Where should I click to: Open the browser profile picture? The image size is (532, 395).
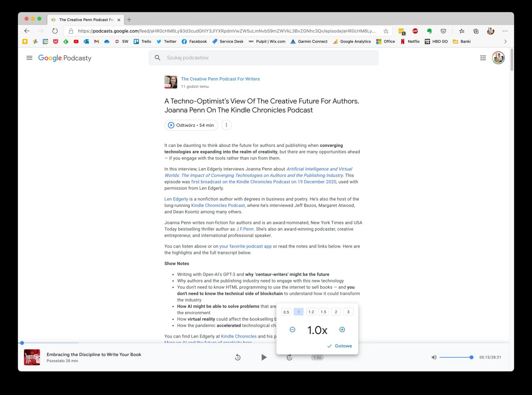pyautogui.click(x=491, y=31)
